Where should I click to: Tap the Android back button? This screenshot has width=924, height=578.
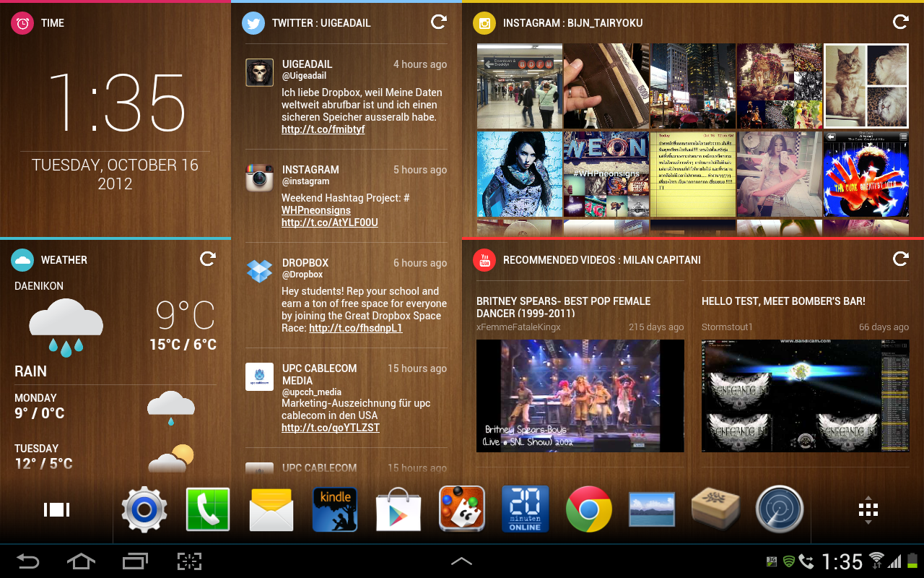pos(27,561)
